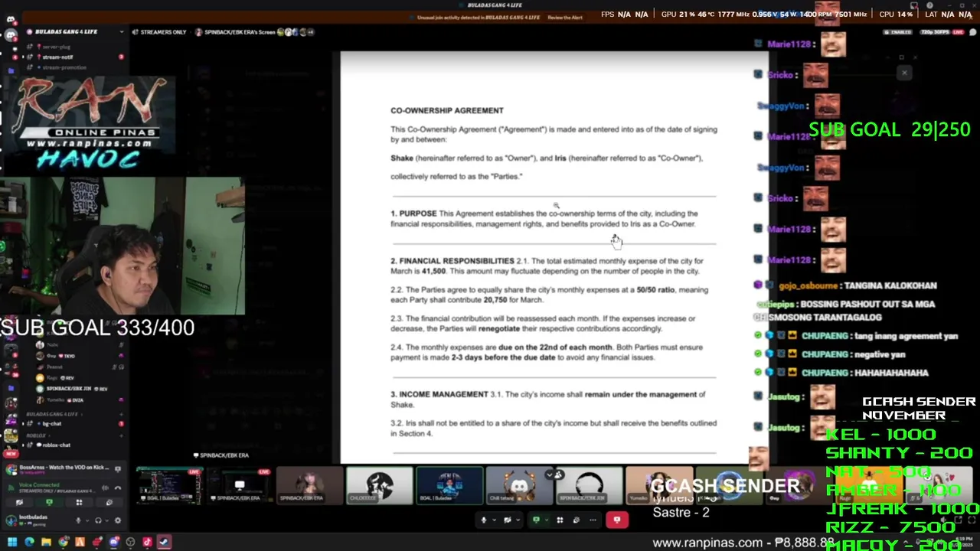Toggle noise suppression in Voice Connected panel

click(106, 487)
